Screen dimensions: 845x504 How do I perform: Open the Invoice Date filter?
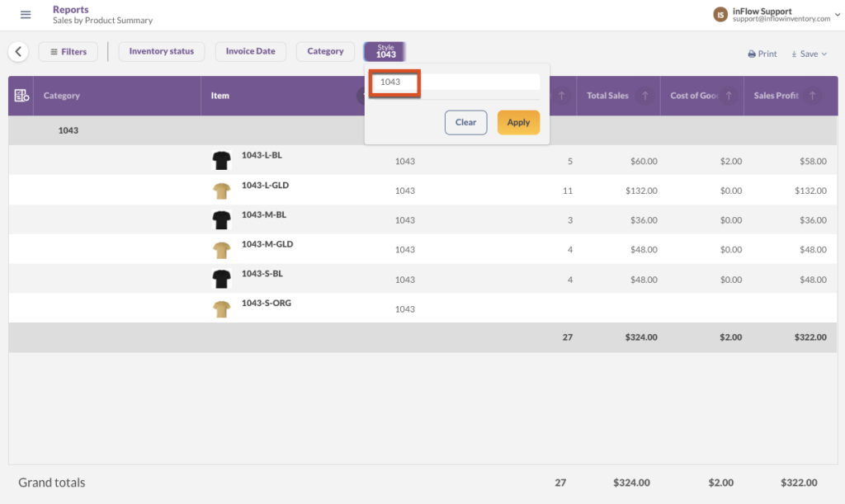click(251, 51)
